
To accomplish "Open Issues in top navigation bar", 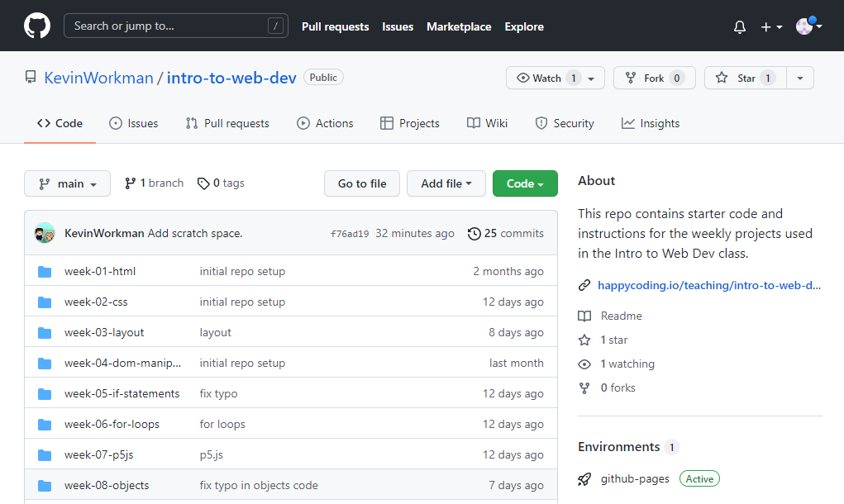I will [398, 26].
